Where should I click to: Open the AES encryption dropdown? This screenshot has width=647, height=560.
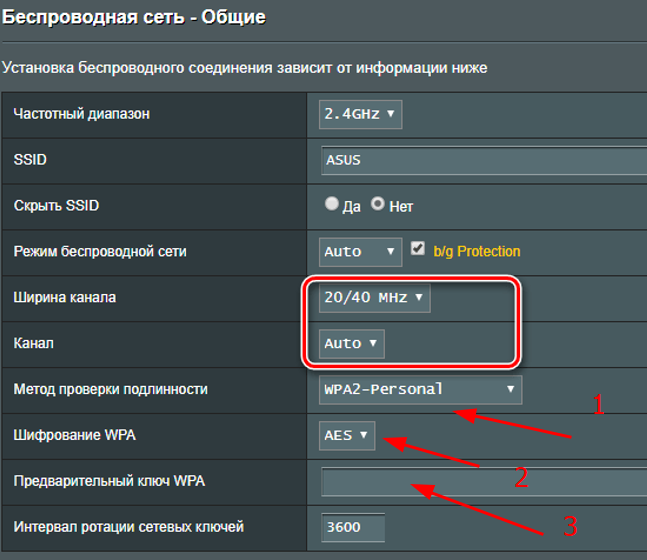[x=347, y=435]
